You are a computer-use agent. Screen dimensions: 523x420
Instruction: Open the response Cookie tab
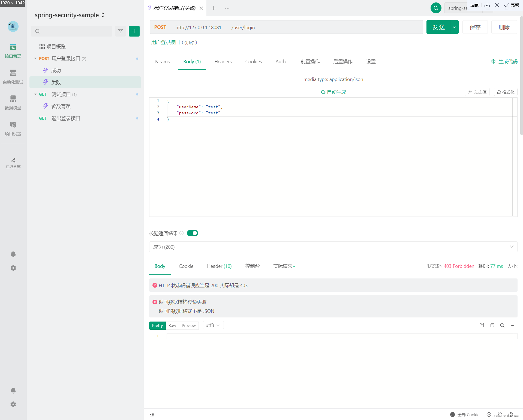(186, 266)
